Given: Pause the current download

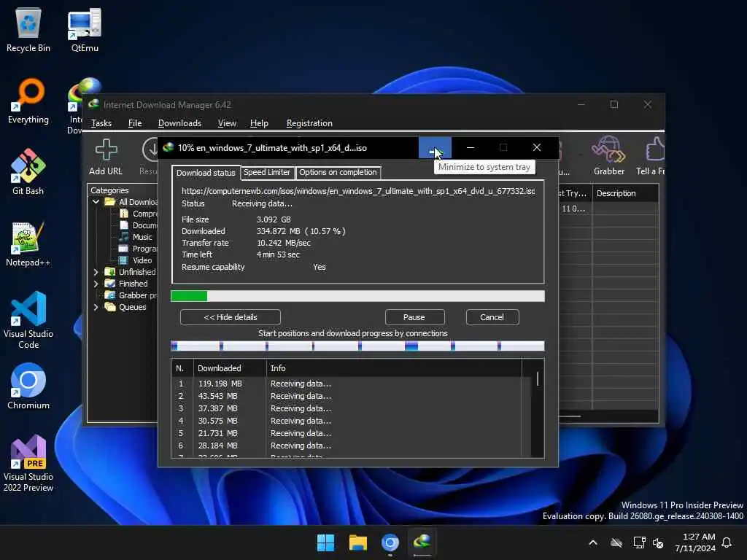Looking at the screenshot, I should (x=414, y=317).
